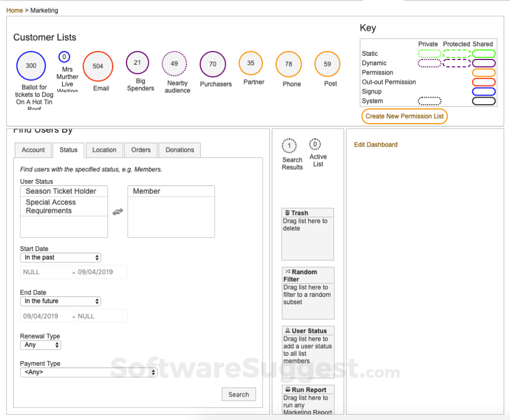
Task: Switch to the Account tab
Action: point(33,150)
